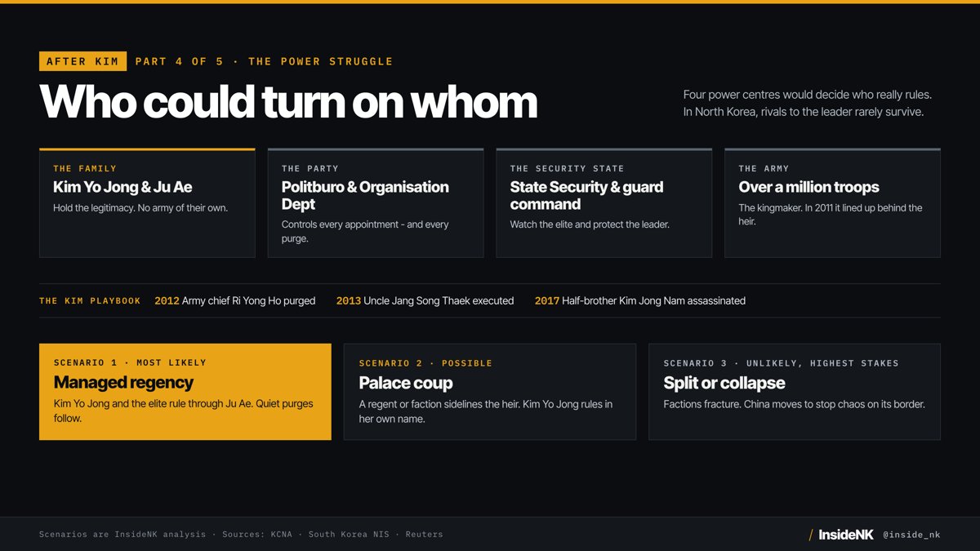Viewport: 980px width, 551px height.
Task: Select the "PART 4 OF 5 · THE POWER STRUGGLE" label
Action: [264, 61]
